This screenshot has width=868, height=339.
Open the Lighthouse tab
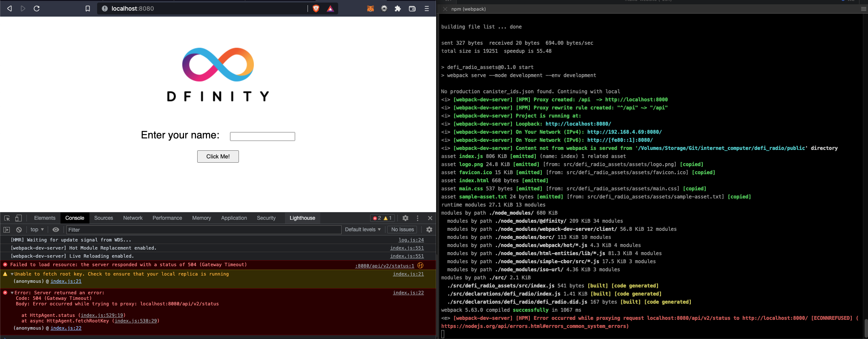pyautogui.click(x=302, y=218)
